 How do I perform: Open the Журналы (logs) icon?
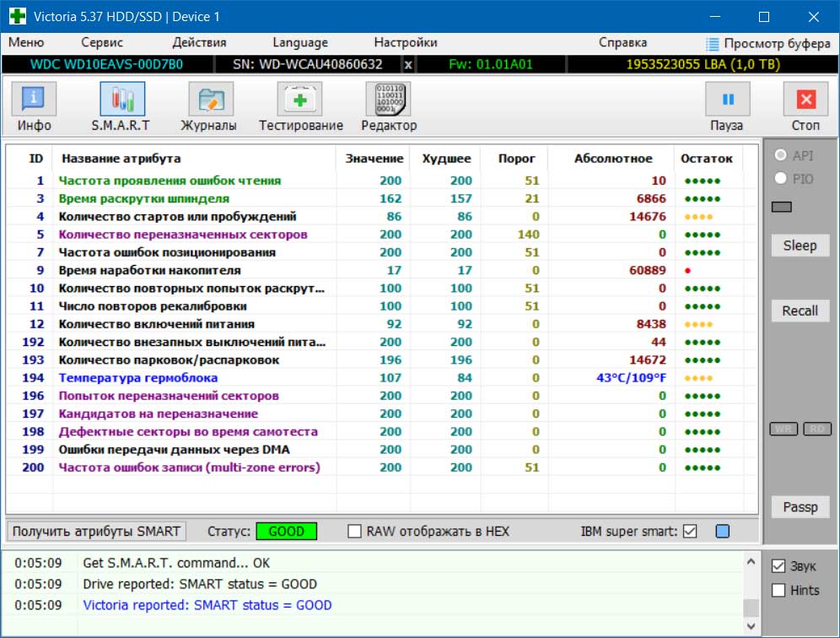tap(211, 100)
